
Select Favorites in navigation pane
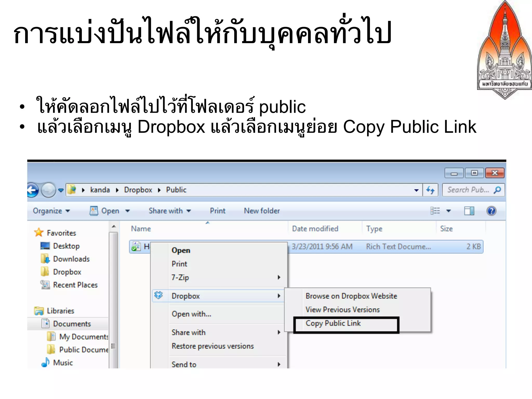[61, 233]
